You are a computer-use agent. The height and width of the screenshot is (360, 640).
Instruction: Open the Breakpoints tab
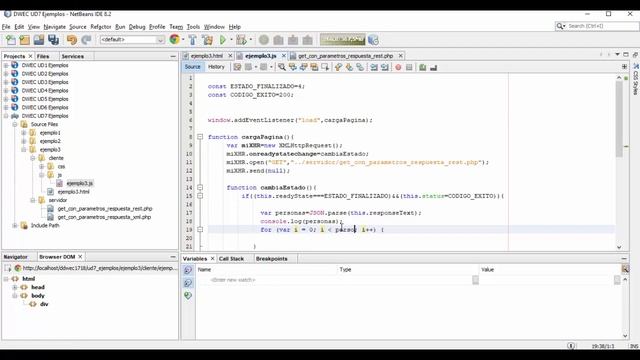coord(271,259)
